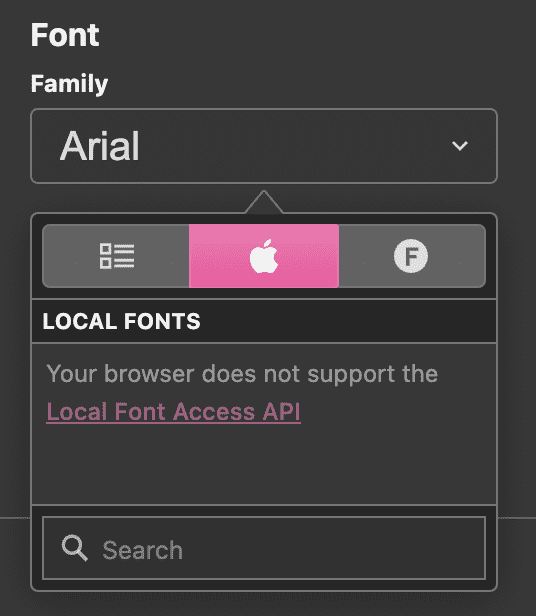The width and height of the screenshot is (536, 616).
Task: Click the Search placeholder text
Action: coord(143,550)
